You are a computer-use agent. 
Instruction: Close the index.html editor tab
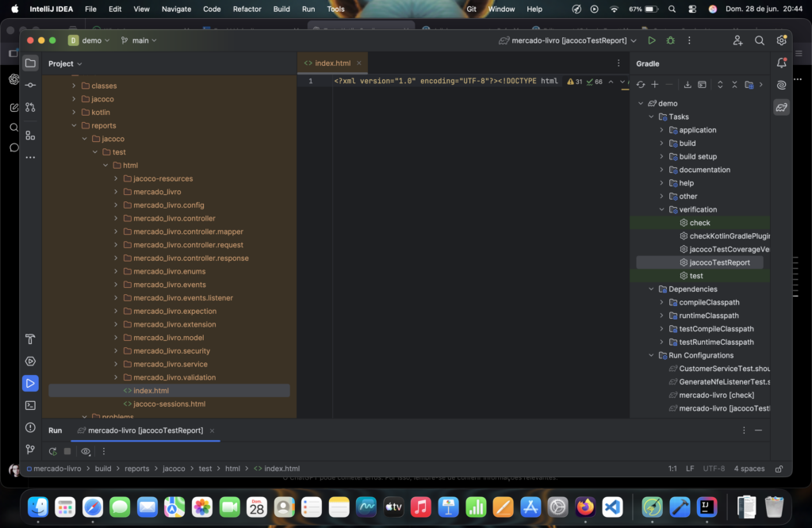tap(359, 63)
